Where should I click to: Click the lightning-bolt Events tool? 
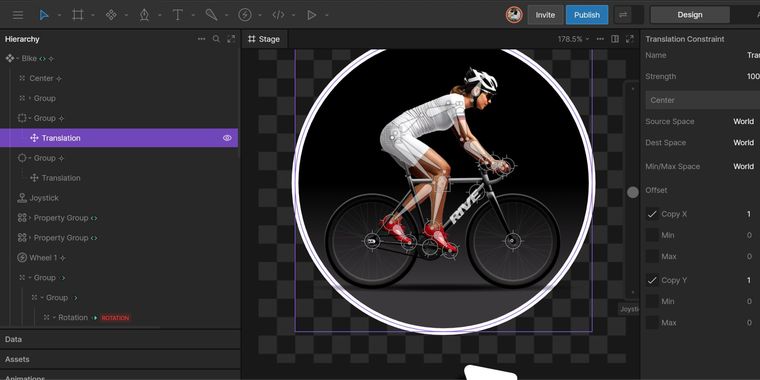[x=245, y=15]
